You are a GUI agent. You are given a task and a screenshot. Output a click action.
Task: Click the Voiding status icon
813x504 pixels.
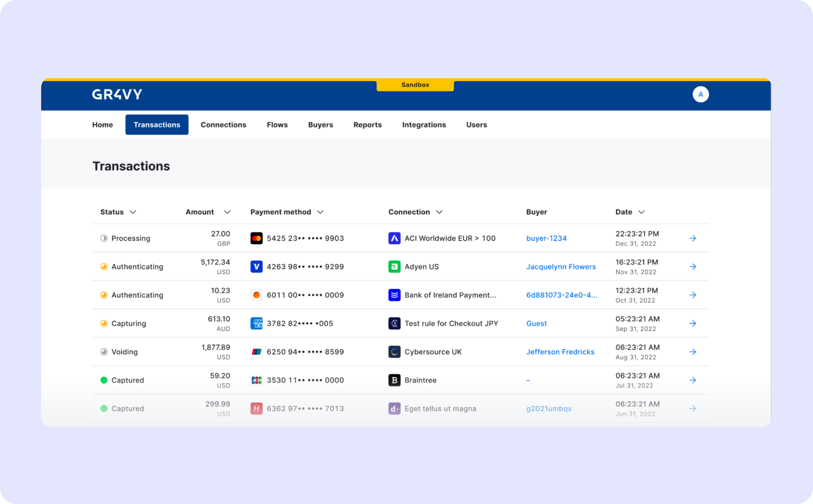tap(104, 352)
